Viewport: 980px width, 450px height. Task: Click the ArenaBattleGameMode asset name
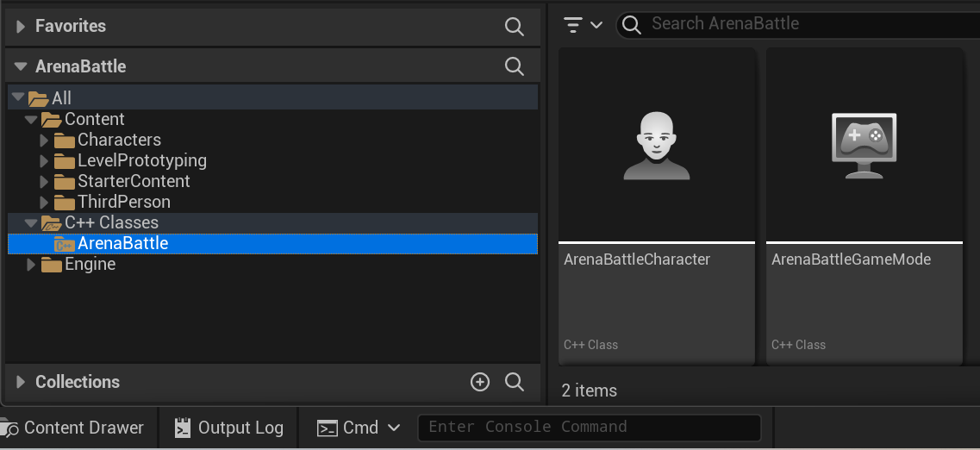(852, 259)
